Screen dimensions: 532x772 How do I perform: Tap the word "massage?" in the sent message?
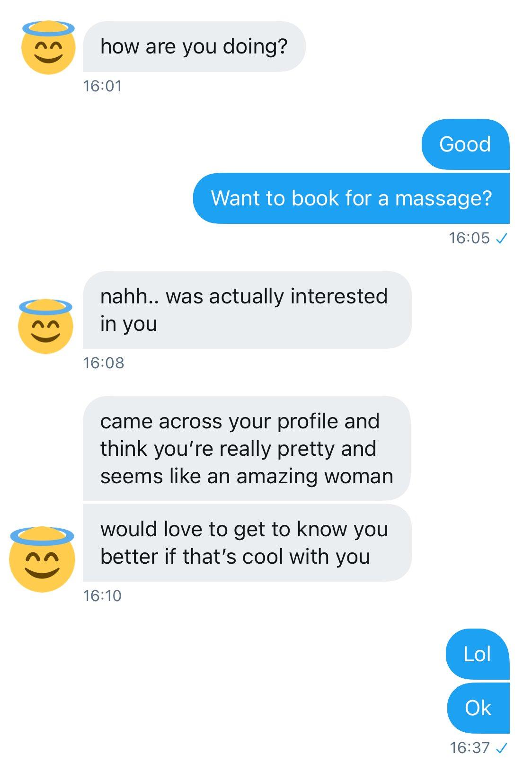[443, 198]
